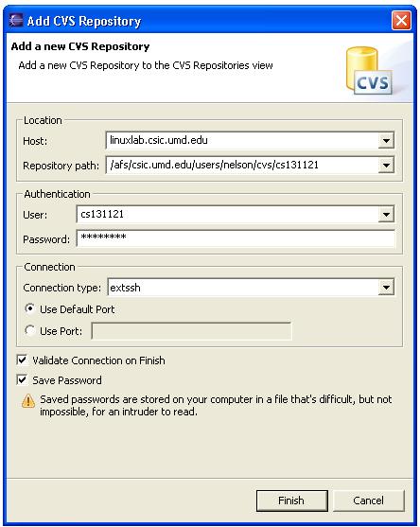This screenshot has width=420, height=527.
Task: Toggle the Save Password checkbox
Action: tap(22, 380)
